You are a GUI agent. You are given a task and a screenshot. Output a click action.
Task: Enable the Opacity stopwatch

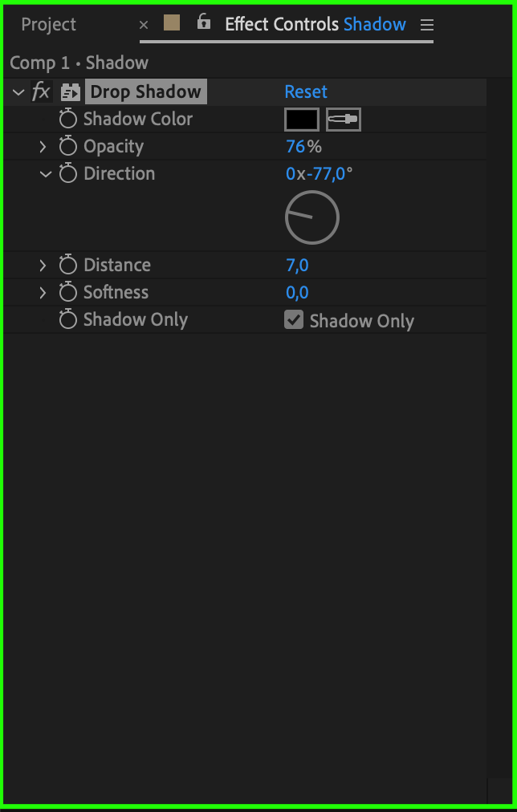(x=68, y=147)
